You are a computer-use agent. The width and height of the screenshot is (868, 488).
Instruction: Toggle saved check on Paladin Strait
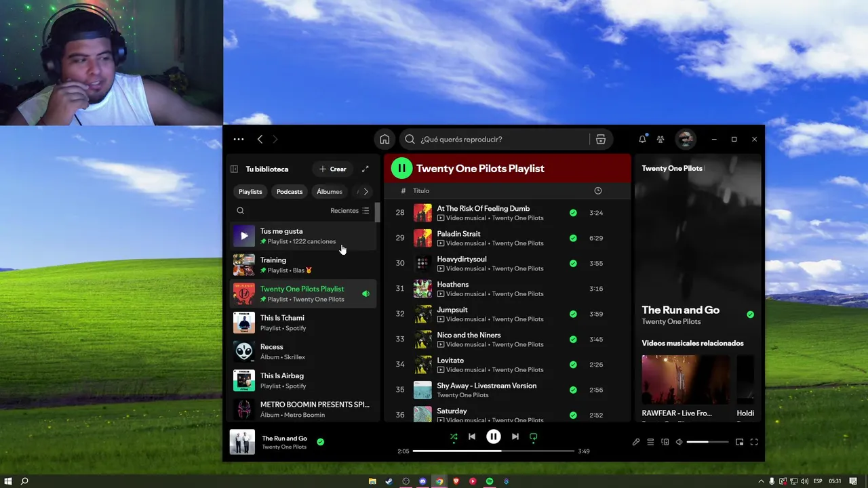tap(573, 238)
